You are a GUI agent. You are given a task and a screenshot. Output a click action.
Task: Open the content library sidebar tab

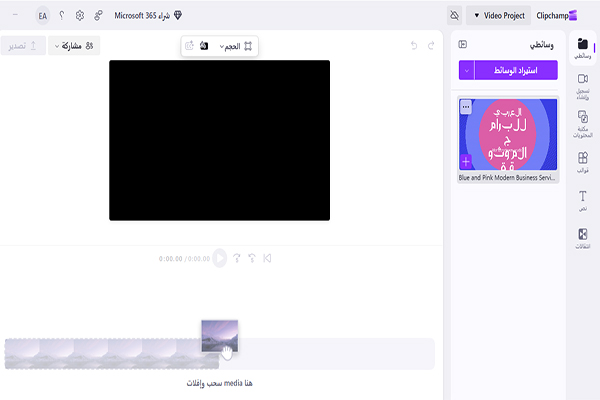(x=582, y=124)
